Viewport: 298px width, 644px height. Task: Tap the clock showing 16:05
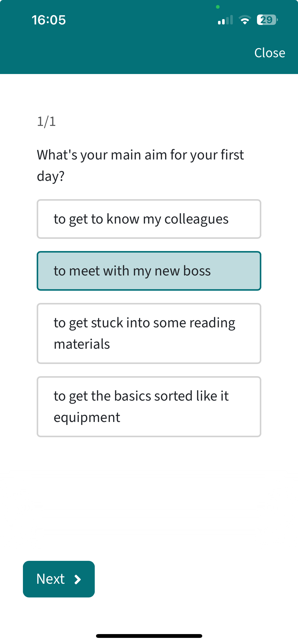pos(49,20)
